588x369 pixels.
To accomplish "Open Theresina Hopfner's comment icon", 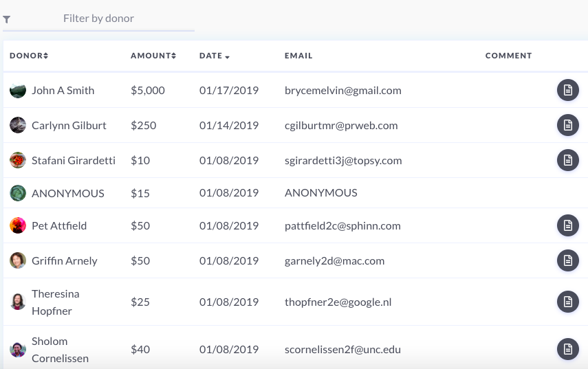I will pyautogui.click(x=568, y=302).
